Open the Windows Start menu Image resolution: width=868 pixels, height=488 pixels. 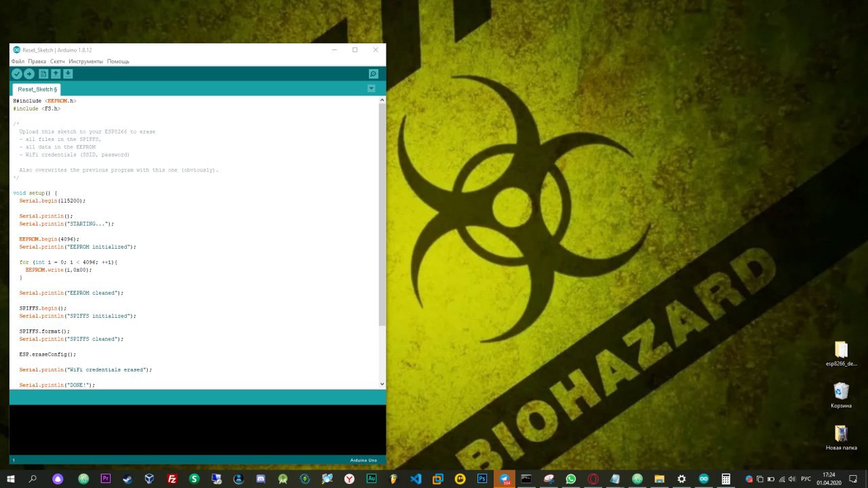pyautogui.click(x=11, y=479)
